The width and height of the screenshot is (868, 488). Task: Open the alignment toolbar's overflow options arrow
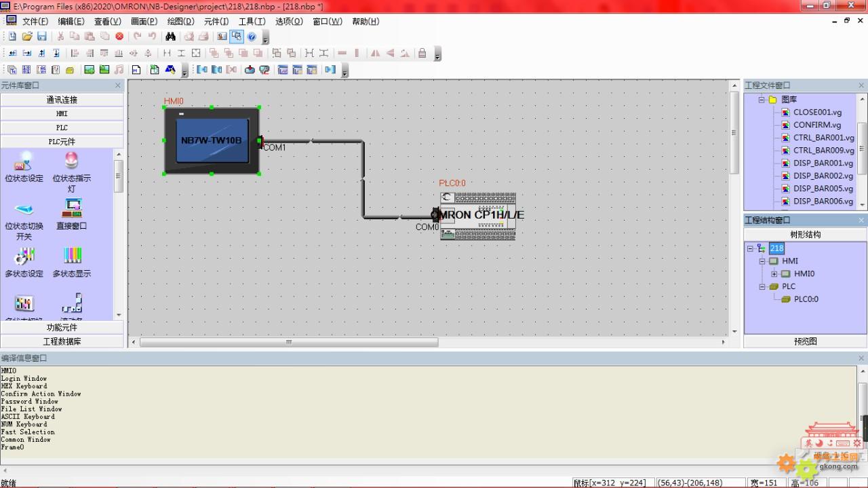point(437,54)
